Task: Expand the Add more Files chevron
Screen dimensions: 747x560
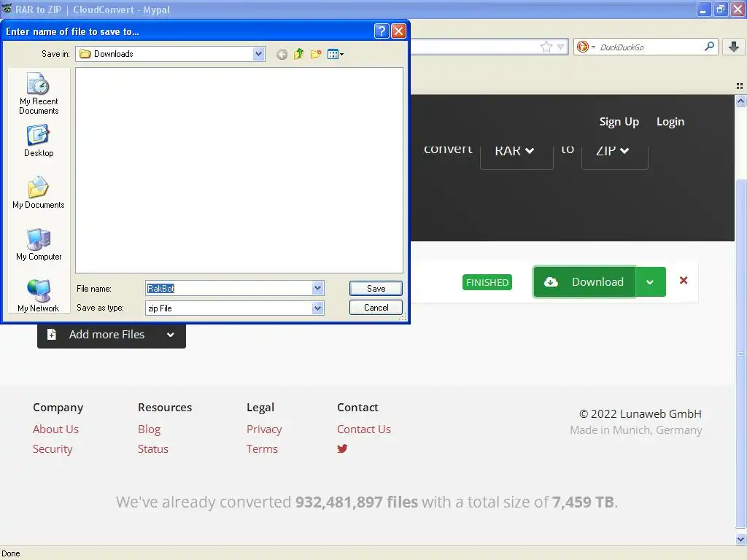Action: [x=171, y=335]
